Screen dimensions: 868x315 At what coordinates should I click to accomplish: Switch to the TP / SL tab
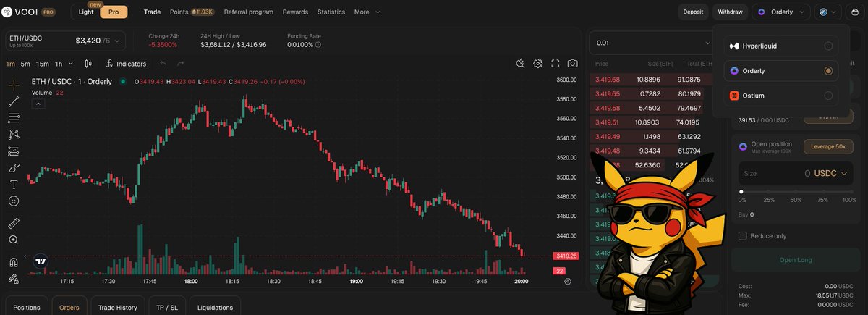pyautogui.click(x=167, y=307)
